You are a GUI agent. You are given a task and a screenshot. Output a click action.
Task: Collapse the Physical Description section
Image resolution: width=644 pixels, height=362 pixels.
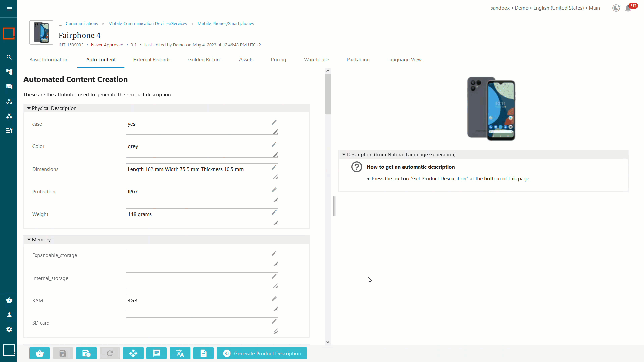(28, 108)
